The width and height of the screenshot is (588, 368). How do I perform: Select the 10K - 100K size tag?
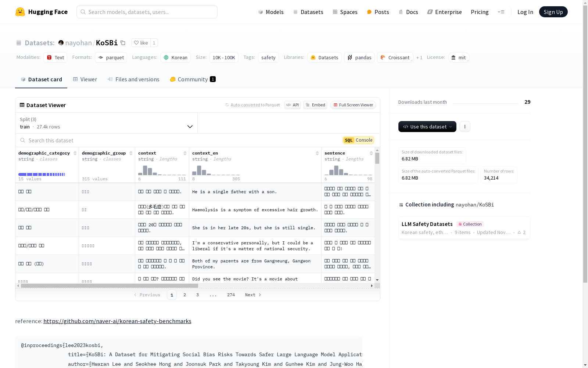click(224, 57)
